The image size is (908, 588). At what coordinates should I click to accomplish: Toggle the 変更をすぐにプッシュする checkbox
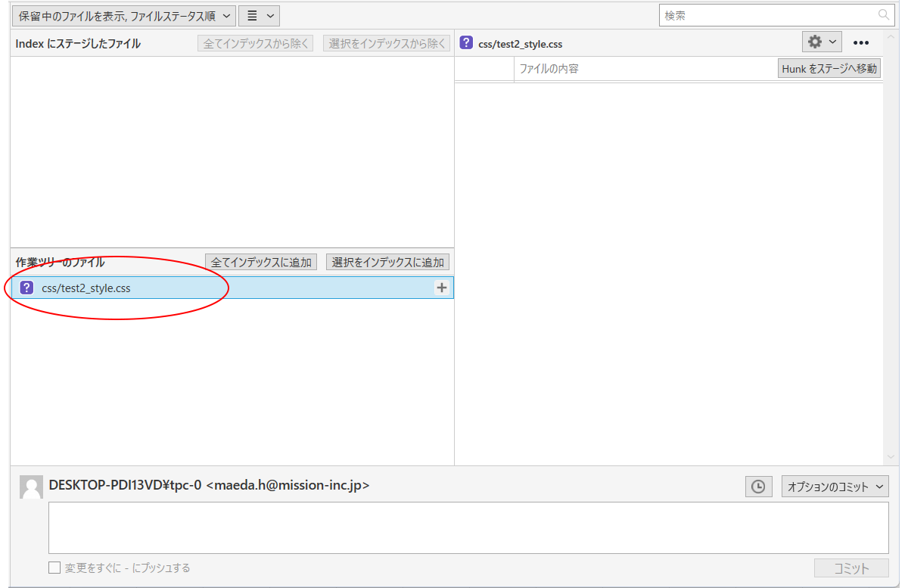pos(54,568)
